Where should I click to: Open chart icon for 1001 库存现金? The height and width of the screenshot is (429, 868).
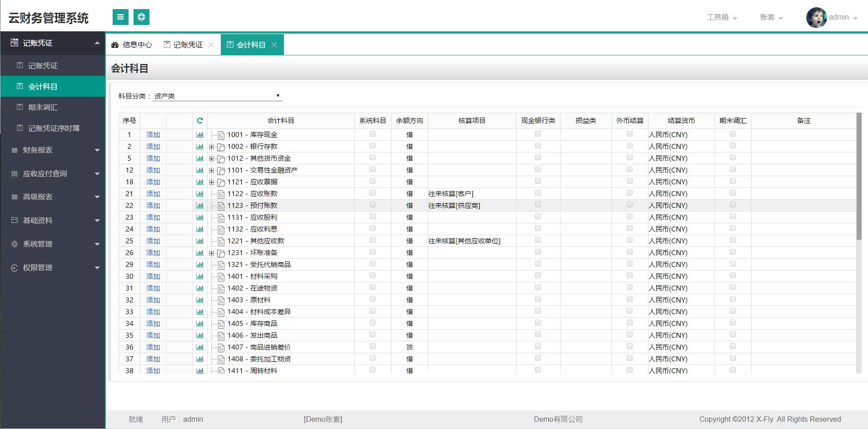[200, 135]
